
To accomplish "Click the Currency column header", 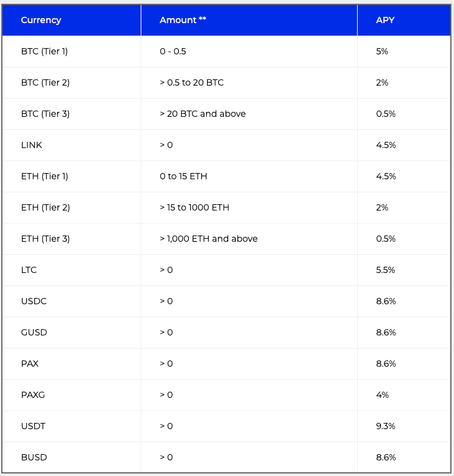I will (x=41, y=20).
